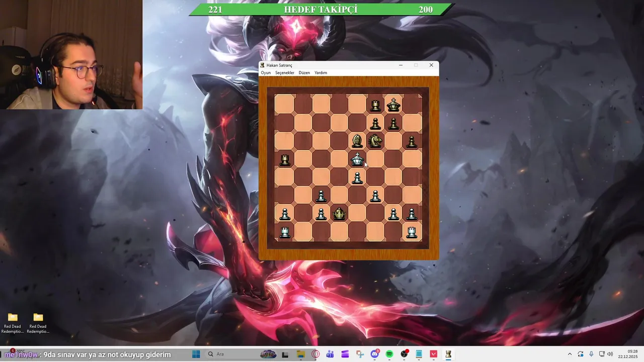Click the empty d6 square beside the bishop
This screenshot has width=644, height=362.
pyautogui.click(x=339, y=141)
